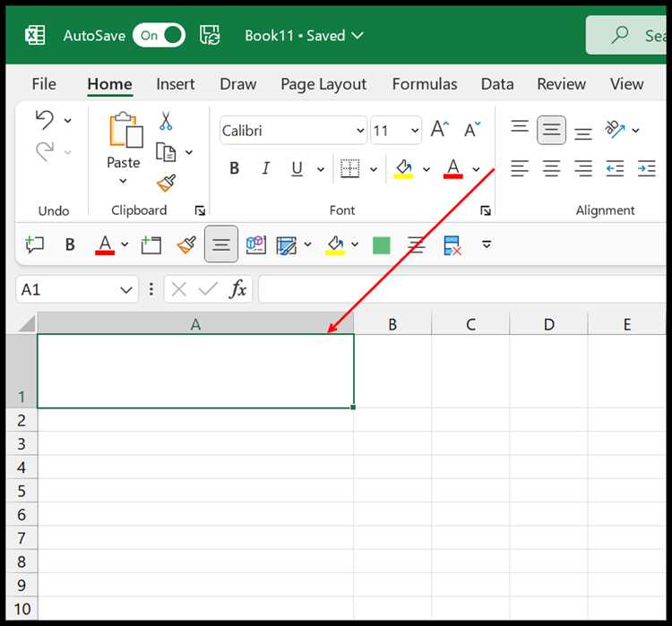Open the Formulas tab
This screenshot has width=672, height=626.
[x=425, y=84]
